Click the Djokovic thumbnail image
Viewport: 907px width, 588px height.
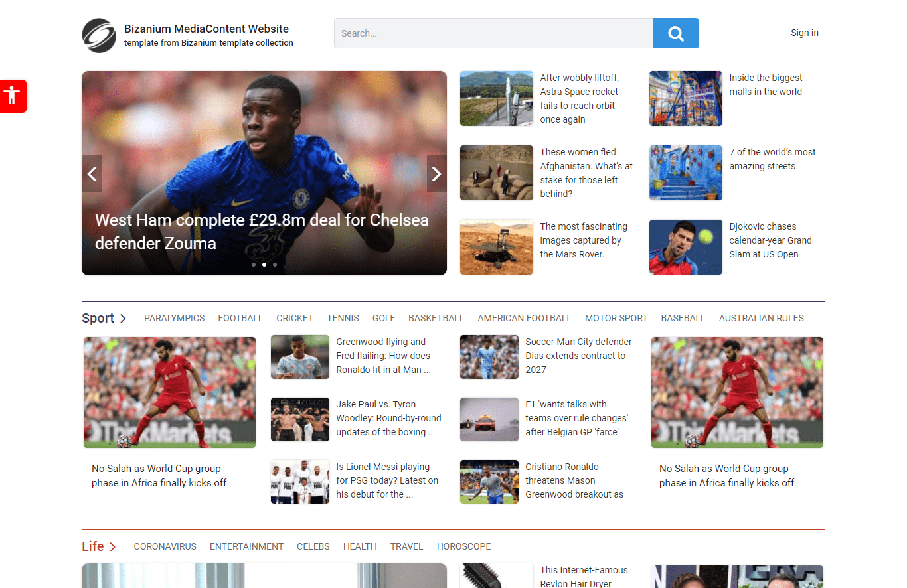(686, 247)
